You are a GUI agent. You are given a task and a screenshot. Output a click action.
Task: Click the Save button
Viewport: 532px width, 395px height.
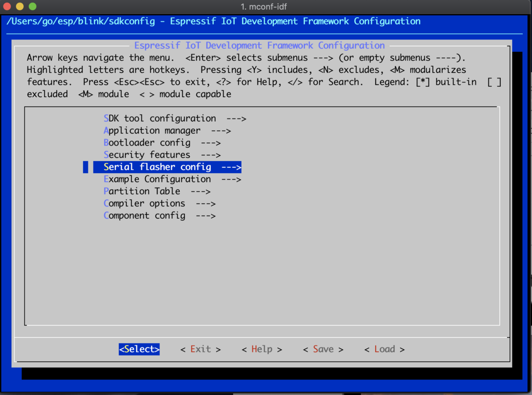click(x=323, y=349)
